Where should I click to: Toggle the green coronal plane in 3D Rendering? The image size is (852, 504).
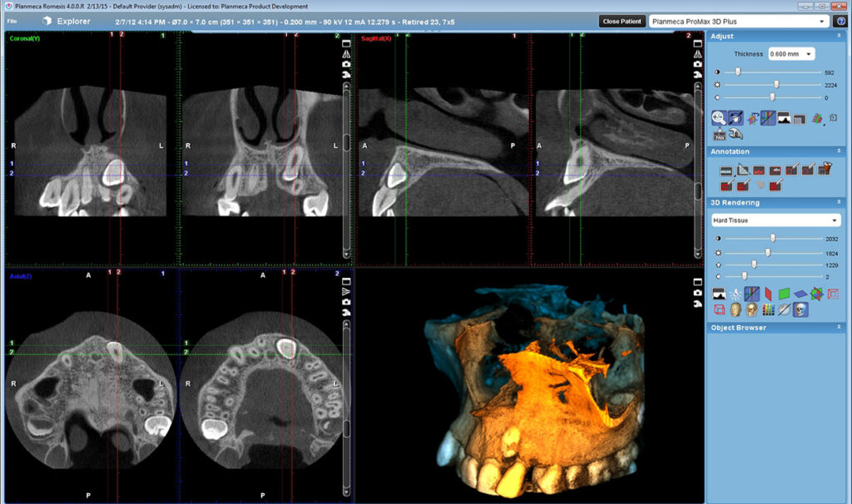[784, 293]
